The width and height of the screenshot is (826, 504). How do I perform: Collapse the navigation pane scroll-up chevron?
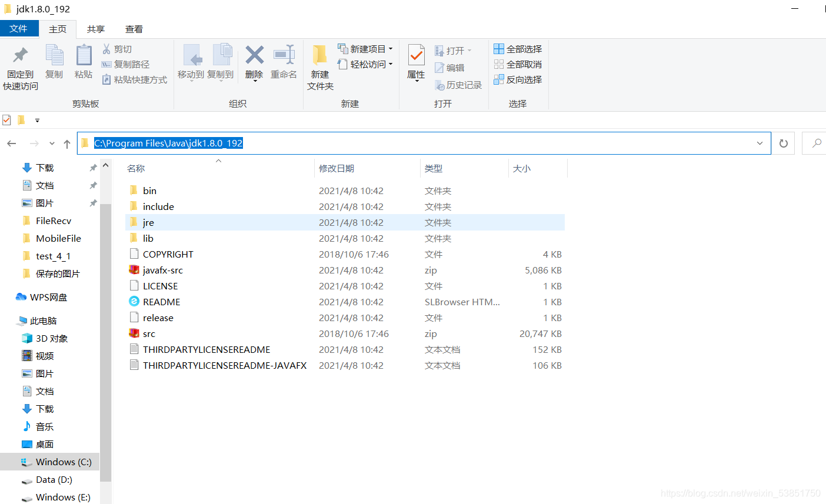(106, 166)
